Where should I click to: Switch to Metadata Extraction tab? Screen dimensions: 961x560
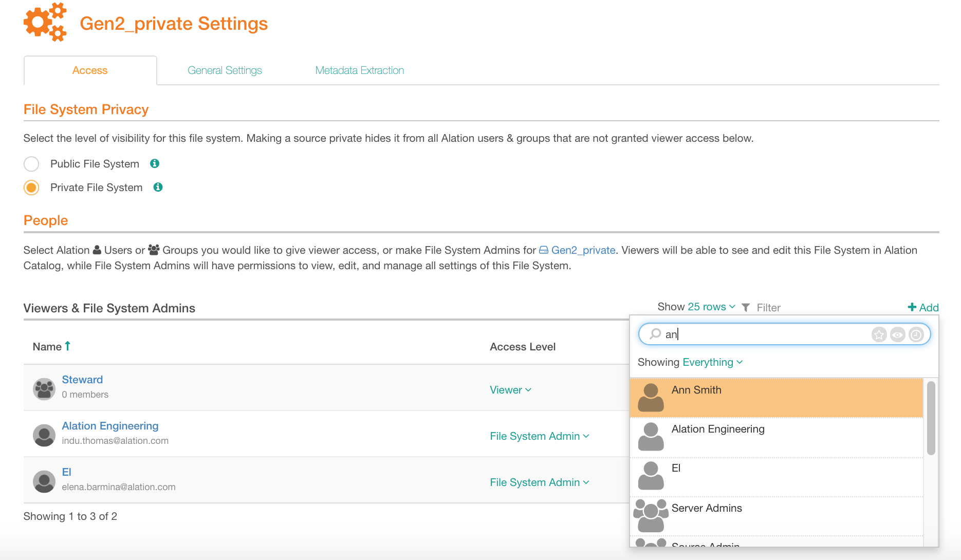[x=359, y=70]
